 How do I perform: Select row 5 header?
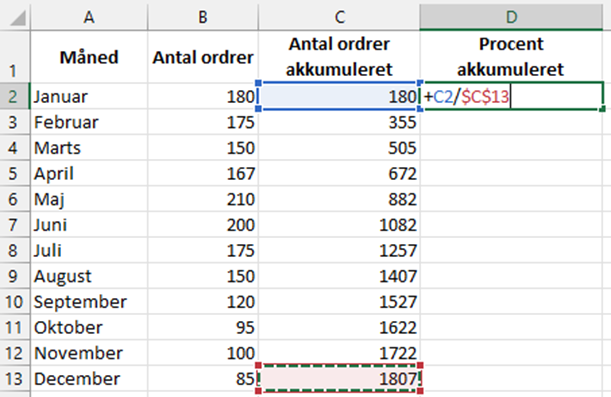[x=15, y=173]
